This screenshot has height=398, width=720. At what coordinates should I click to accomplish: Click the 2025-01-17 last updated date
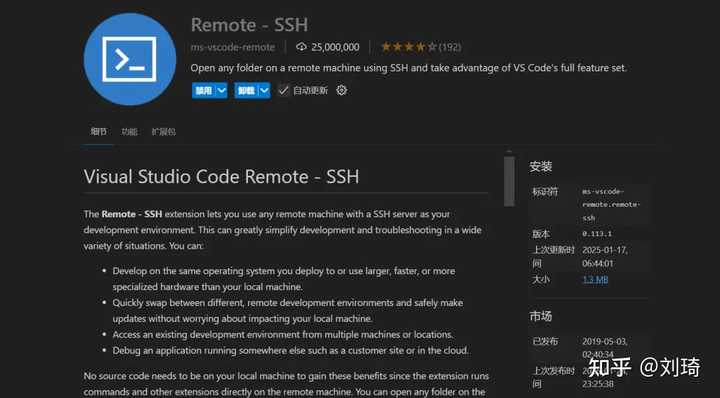(x=605, y=257)
